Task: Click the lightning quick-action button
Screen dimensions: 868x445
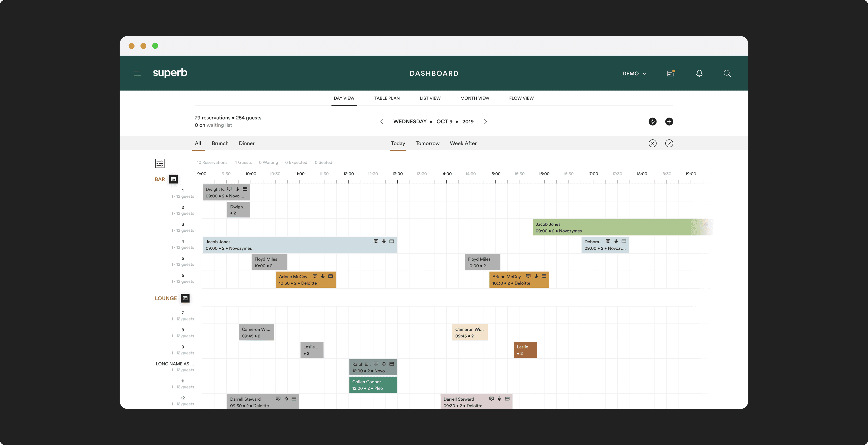Action: [652, 122]
